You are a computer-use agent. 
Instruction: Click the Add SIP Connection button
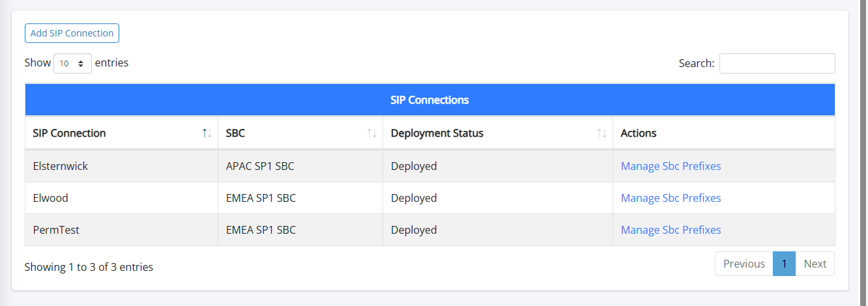tap(72, 33)
